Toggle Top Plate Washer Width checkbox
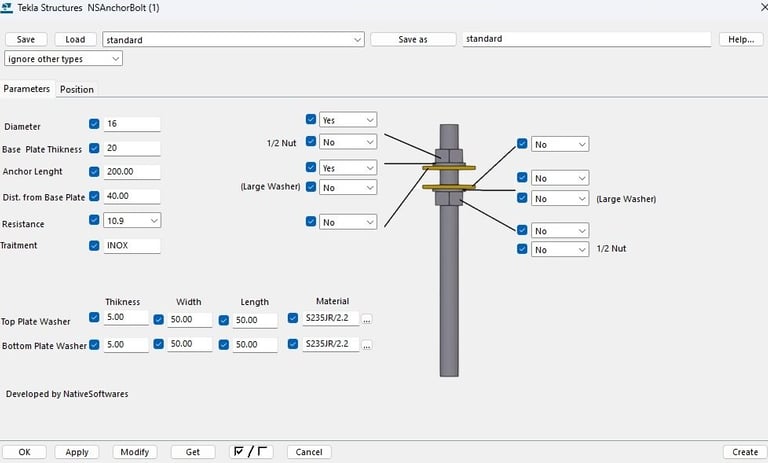The height and width of the screenshot is (463, 768). [158, 319]
